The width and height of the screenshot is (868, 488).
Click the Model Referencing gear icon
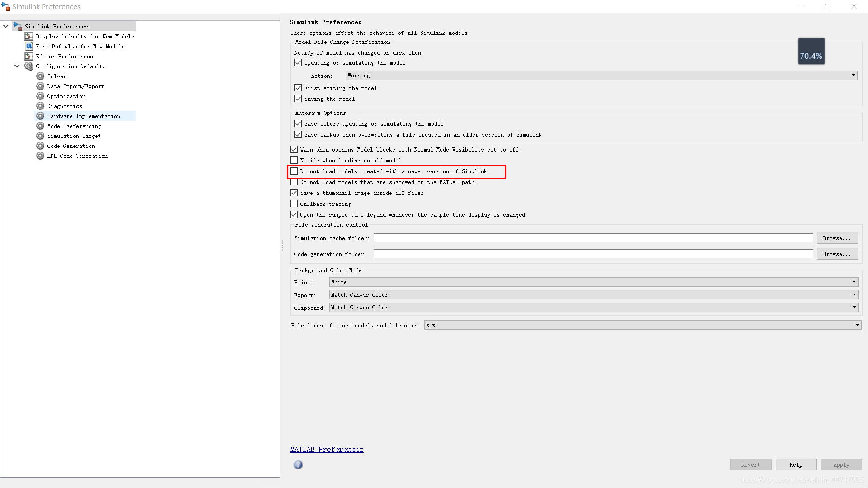point(40,126)
